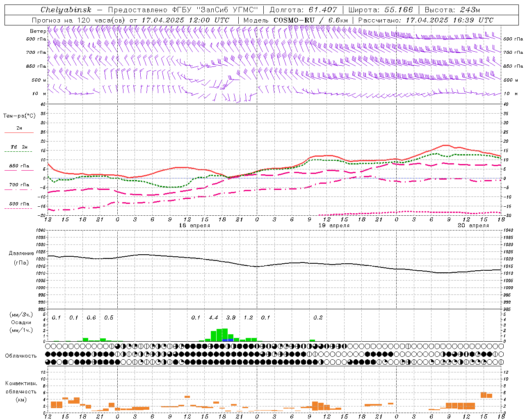525x420 pixels.
Task: Click the Прогноз на 120 часа(ов) text
Action: (x=79, y=20)
